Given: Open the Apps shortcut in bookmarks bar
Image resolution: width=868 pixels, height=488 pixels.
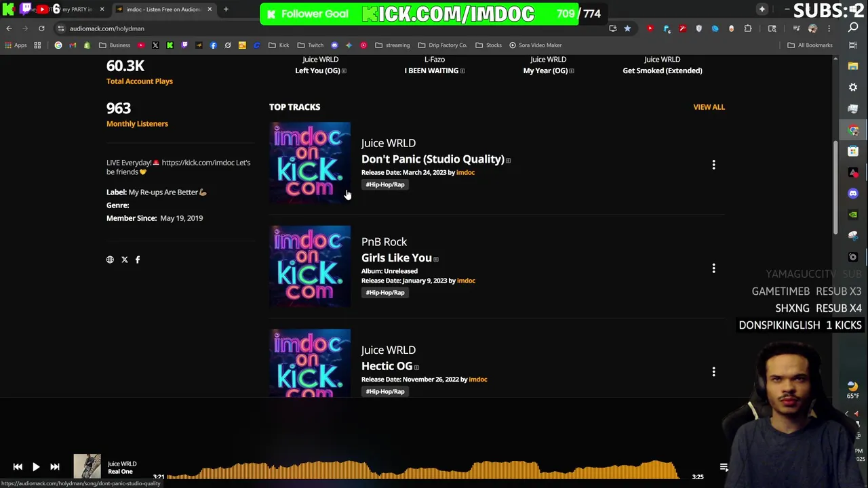Looking at the screenshot, I should pyautogui.click(x=16, y=45).
